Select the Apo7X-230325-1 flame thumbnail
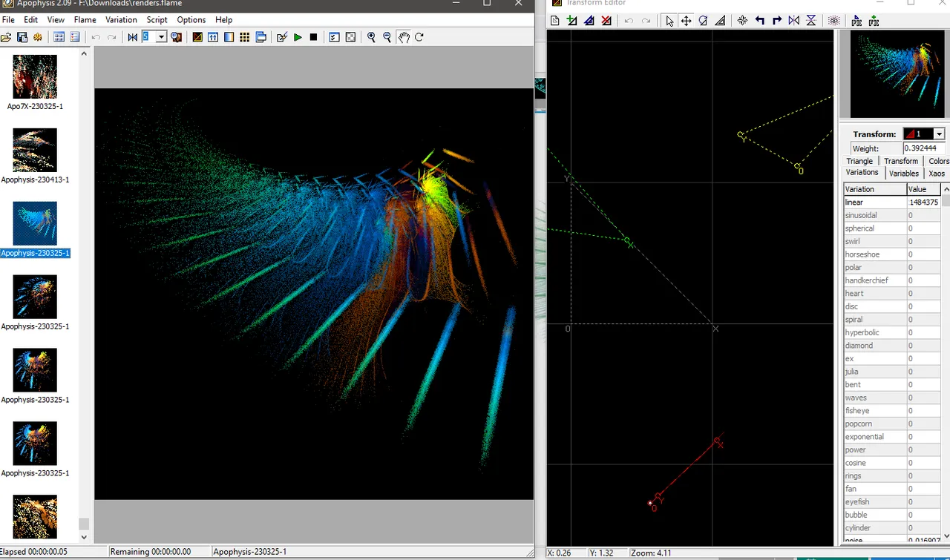950x560 pixels. point(35,77)
